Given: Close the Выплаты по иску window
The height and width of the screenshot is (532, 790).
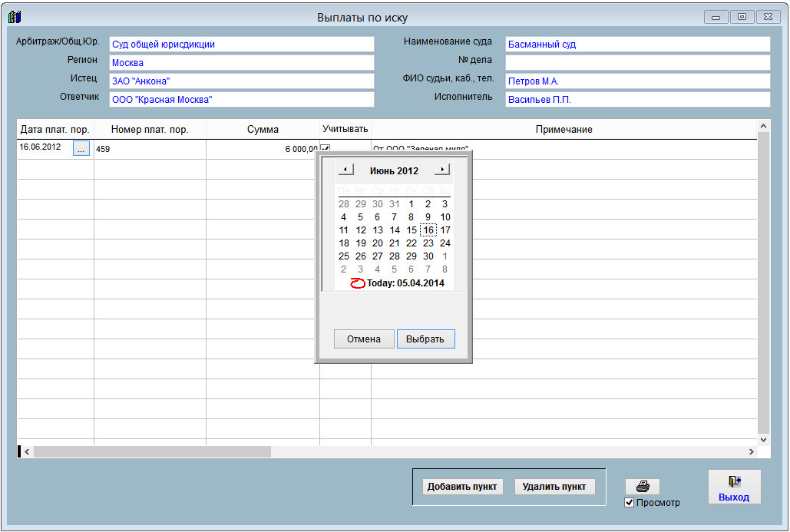Looking at the screenshot, I should (x=768, y=17).
